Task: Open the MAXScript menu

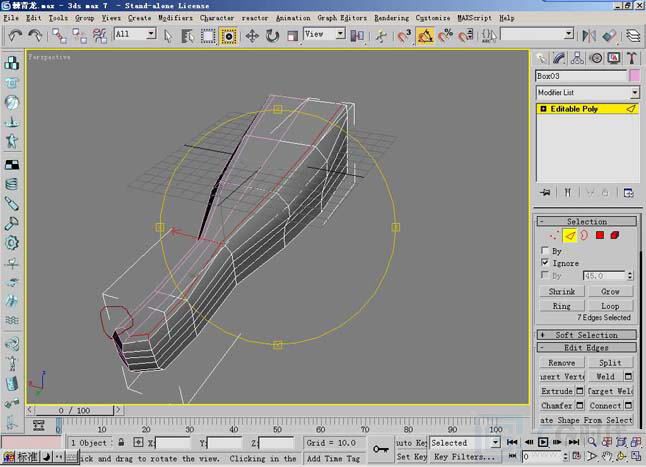Action: click(474, 18)
